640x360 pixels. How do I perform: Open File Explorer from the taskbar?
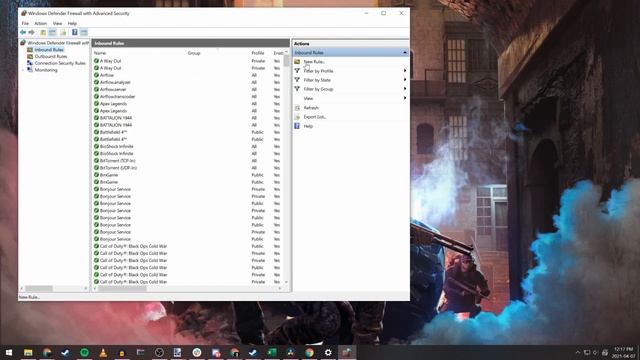tap(28, 352)
